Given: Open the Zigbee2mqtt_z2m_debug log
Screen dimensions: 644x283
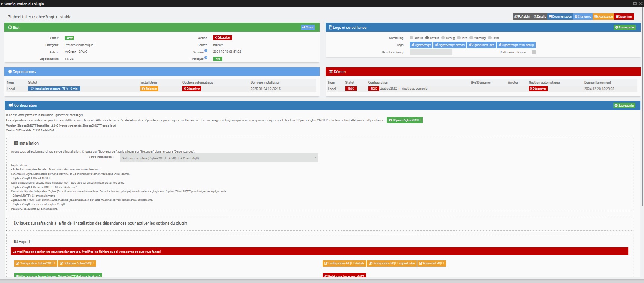Looking at the screenshot, I should coord(516,45).
